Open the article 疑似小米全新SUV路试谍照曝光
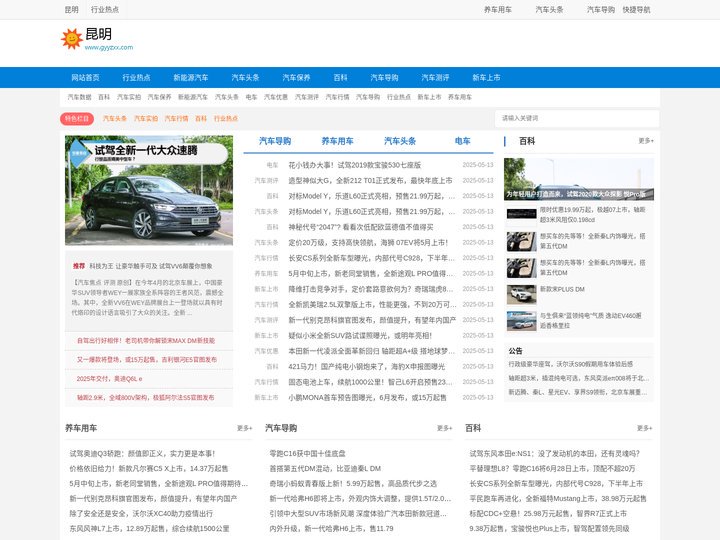720x540 pixels. coord(360,336)
